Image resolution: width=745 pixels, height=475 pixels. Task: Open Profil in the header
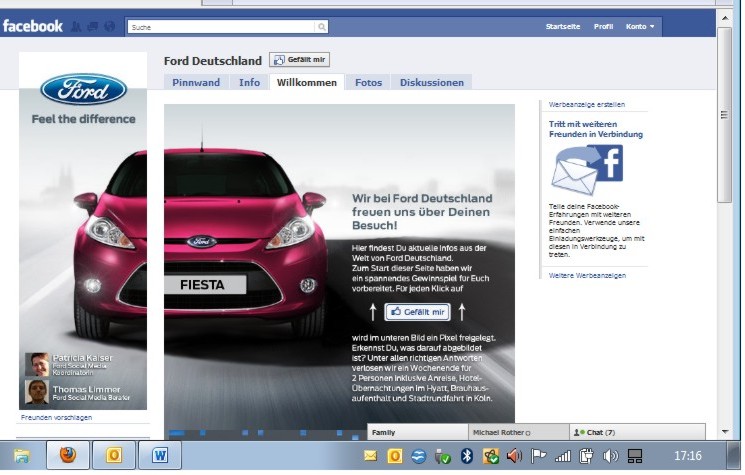coord(603,27)
